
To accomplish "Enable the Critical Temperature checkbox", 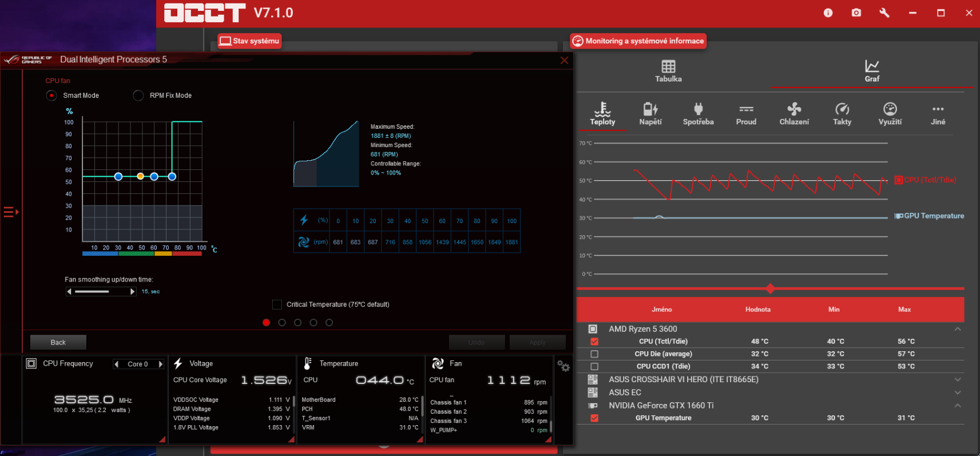I will click(x=277, y=304).
